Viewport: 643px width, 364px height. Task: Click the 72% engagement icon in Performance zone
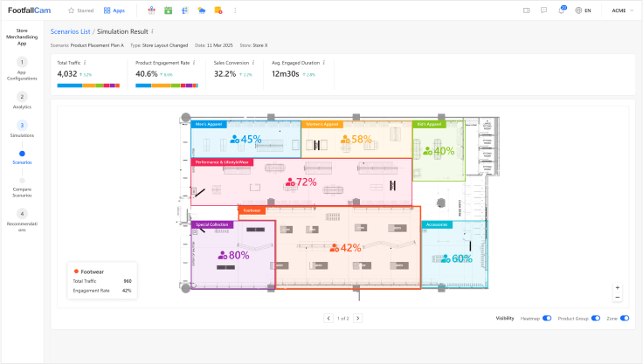click(x=290, y=182)
